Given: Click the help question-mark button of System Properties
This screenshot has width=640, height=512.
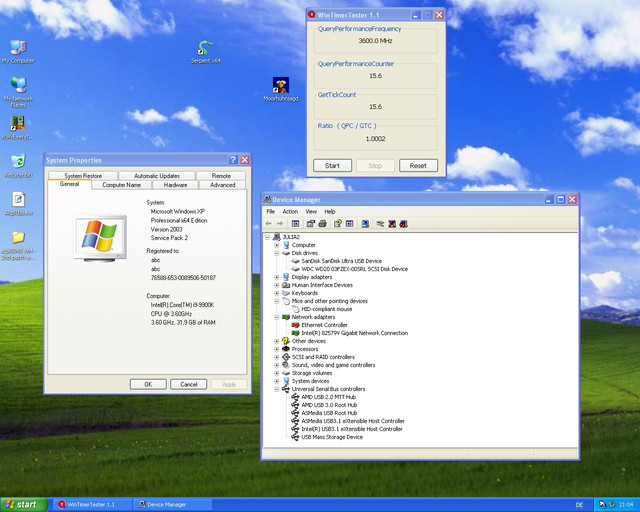Looking at the screenshot, I should pyautogui.click(x=233, y=160).
